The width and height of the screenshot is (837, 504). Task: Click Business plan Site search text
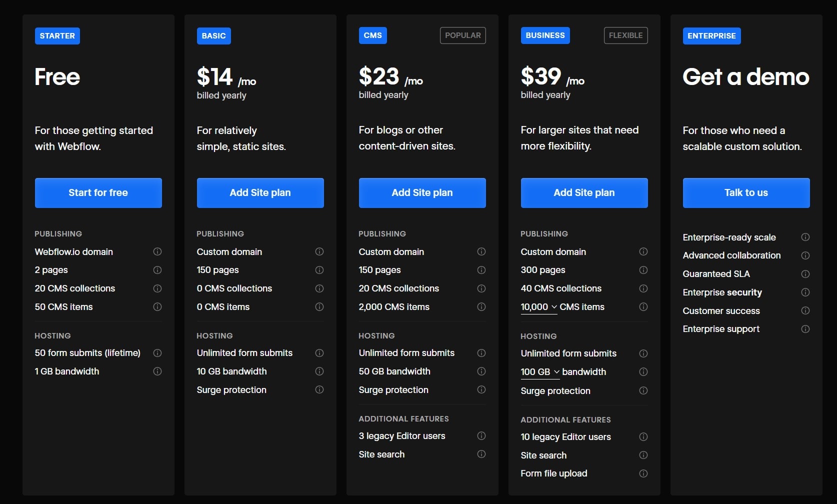tap(543, 455)
